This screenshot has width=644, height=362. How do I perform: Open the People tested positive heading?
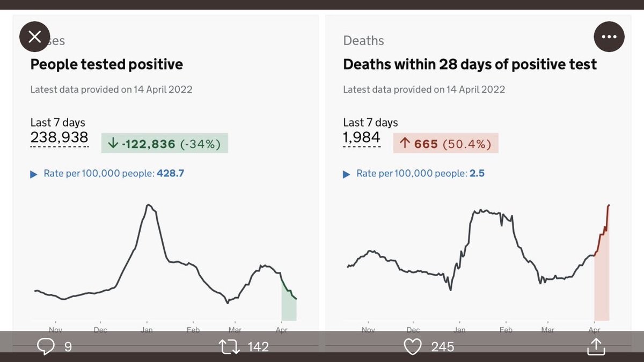(106, 64)
